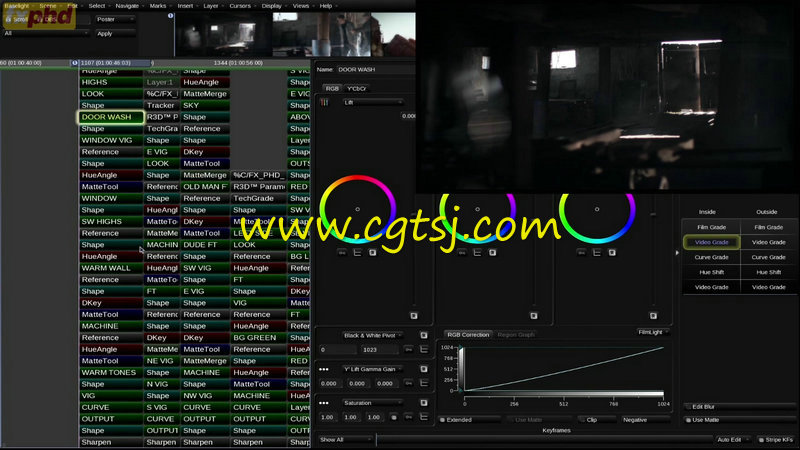Switch to the RGB Correction tab

468,335
